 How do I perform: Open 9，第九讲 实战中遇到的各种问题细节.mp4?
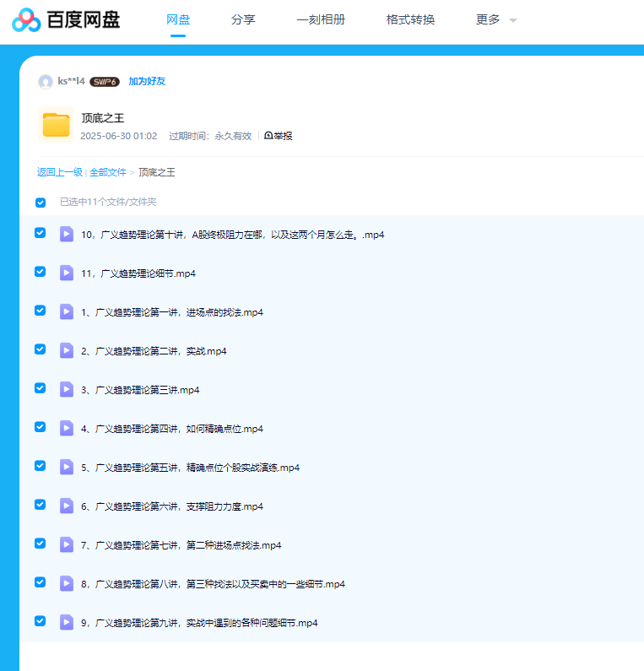point(199,623)
